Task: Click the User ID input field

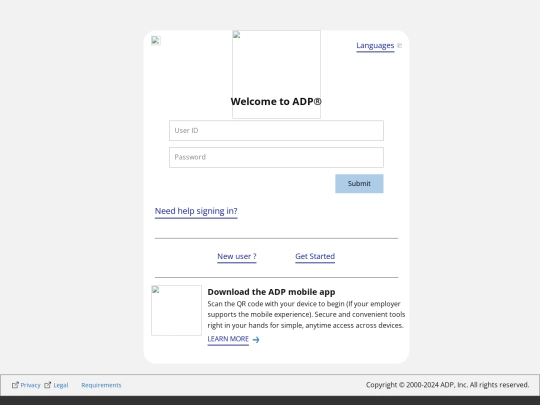Action: click(276, 131)
